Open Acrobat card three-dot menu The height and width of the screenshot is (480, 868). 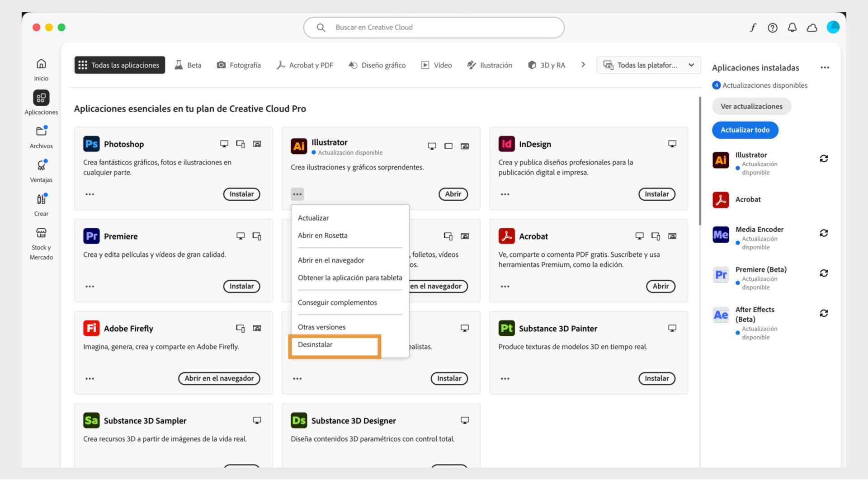point(505,287)
